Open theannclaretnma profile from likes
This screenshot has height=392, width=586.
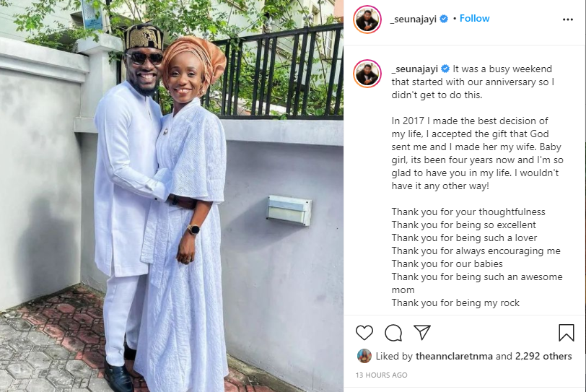point(454,356)
